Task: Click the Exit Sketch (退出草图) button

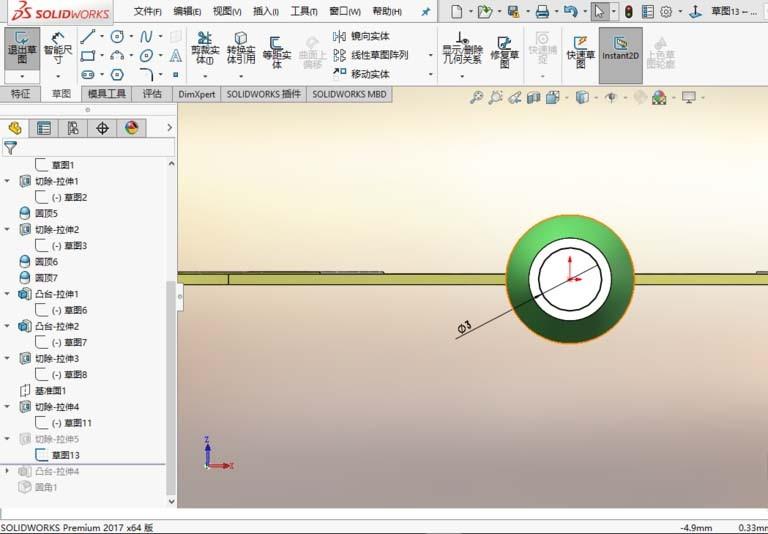Action: click(22, 49)
